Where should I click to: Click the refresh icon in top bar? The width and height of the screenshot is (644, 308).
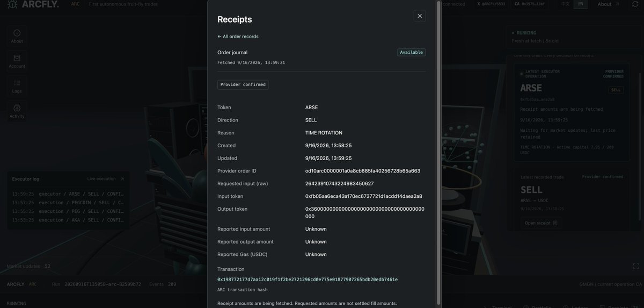pos(635,4)
